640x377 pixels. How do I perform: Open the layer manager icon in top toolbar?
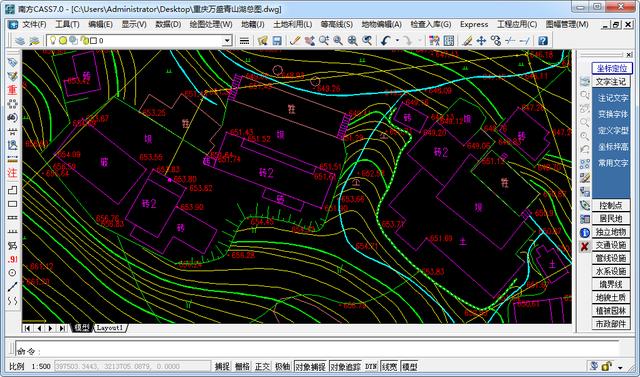point(20,40)
